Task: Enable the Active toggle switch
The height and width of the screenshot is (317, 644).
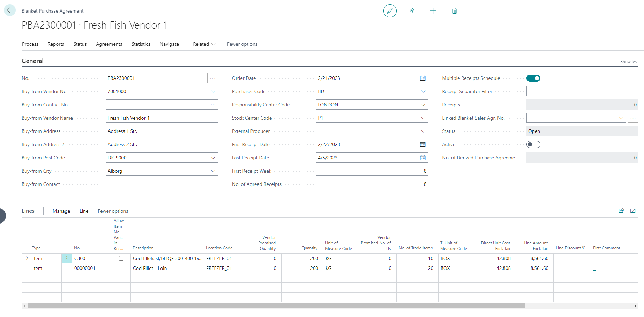Action: [x=533, y=144]
